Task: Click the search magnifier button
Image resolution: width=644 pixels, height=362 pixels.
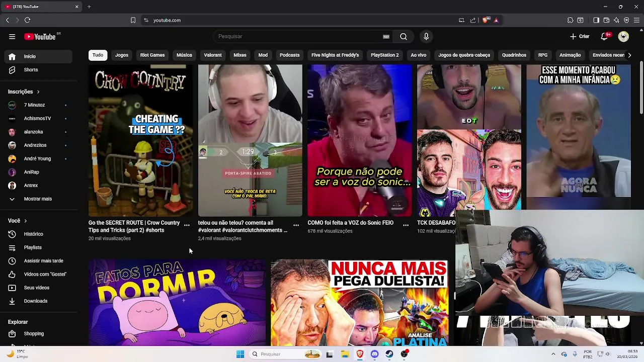Action: [404, 36]
